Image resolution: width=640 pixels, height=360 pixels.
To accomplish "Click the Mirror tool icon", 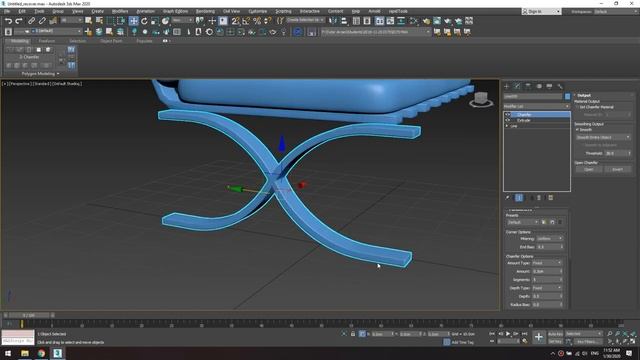I will (333, 21).
